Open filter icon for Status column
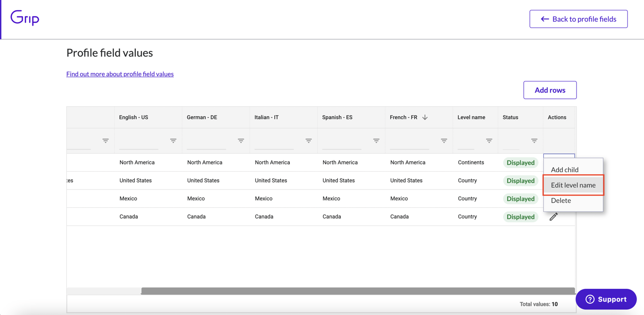 534,140
